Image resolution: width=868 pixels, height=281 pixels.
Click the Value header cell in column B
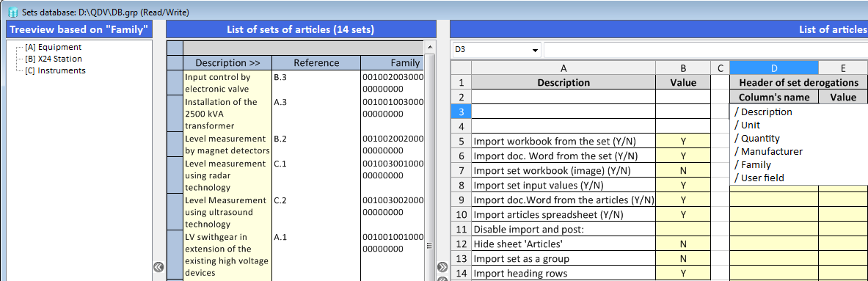[x=683, y=82]
